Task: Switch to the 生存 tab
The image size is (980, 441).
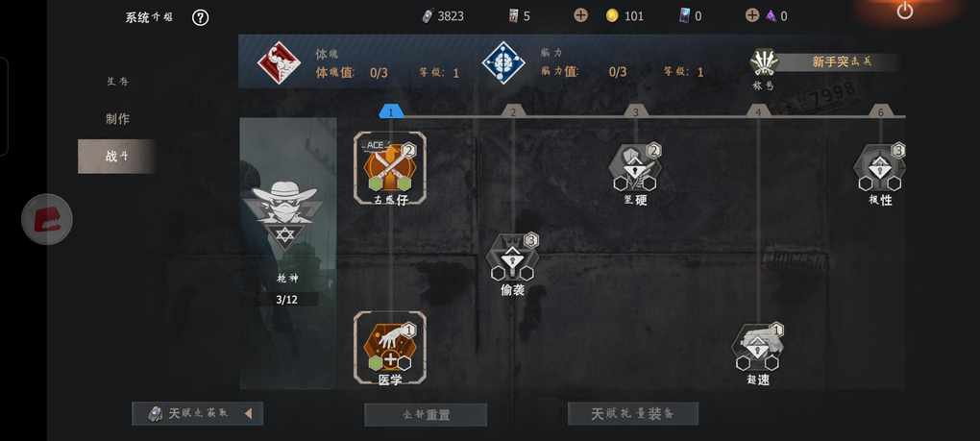Action: [x=117, y=82]
